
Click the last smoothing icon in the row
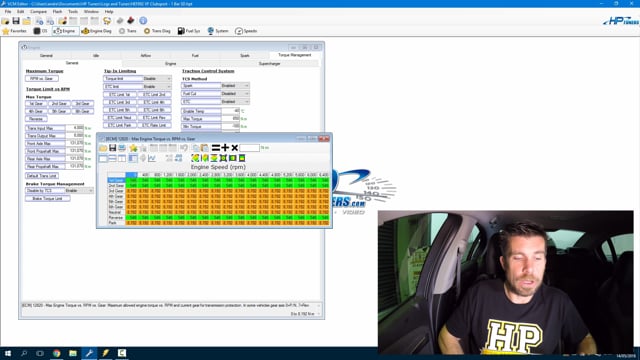click(242, 158)
